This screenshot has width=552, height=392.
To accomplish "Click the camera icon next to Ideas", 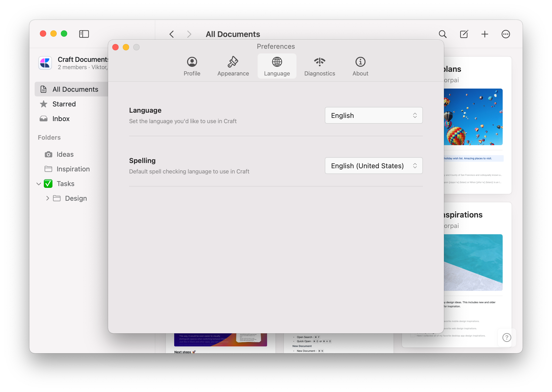I will pos(49,154).
